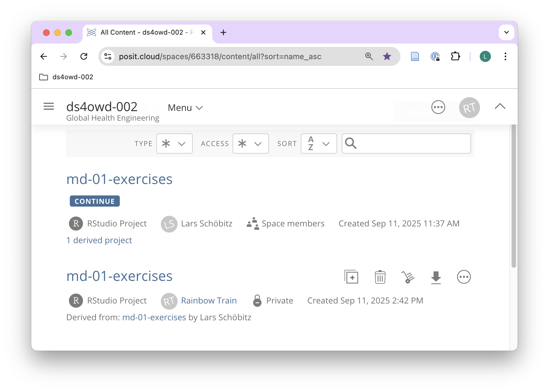The image size is (549, 392).
Task: Click the header ellipsis options icon
Action: tap(438, 107)
